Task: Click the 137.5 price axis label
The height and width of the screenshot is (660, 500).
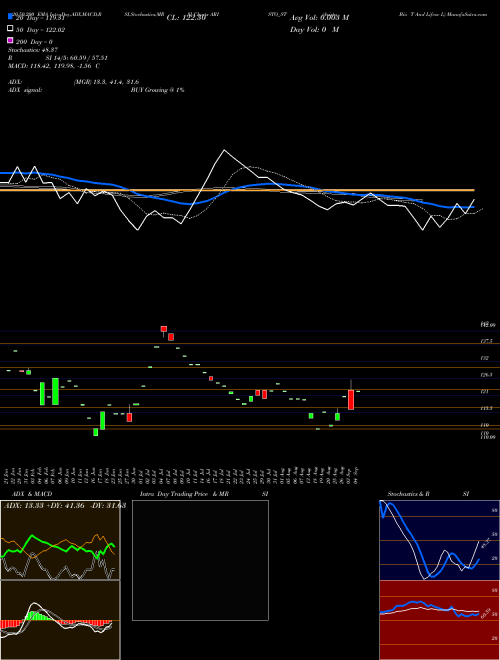Action: (487, 341)
